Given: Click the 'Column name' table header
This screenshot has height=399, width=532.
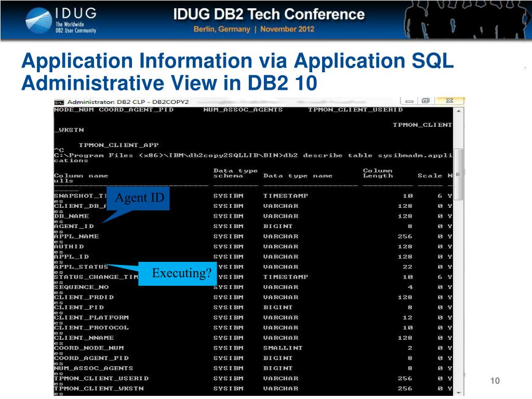Looking at the screenshot, I should [x=81, y=176].
